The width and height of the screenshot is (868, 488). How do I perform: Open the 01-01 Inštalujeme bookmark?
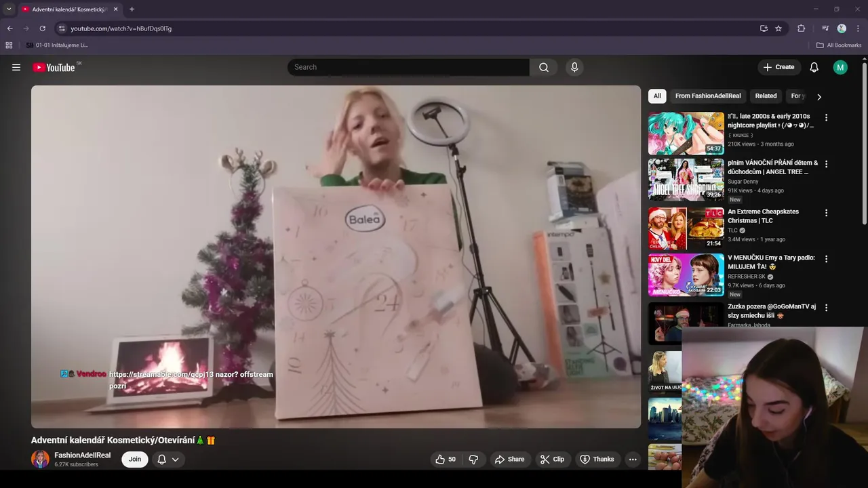point(57,45)
